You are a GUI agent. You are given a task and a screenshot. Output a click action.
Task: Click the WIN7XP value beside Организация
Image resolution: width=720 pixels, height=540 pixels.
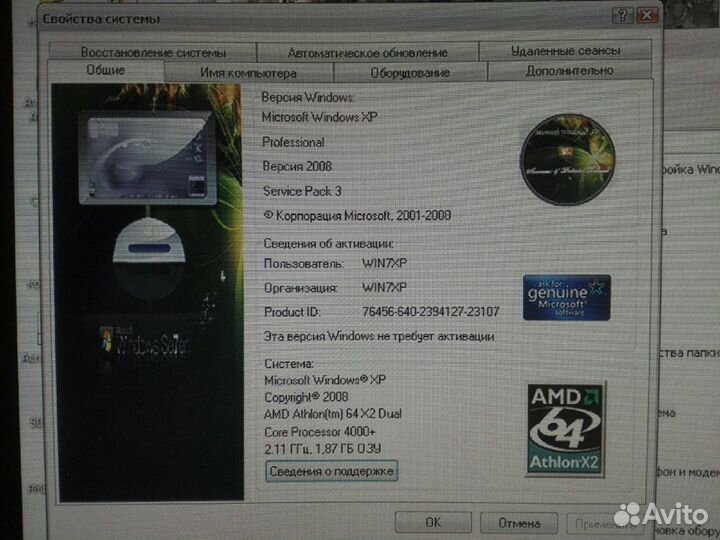point(384,287)
